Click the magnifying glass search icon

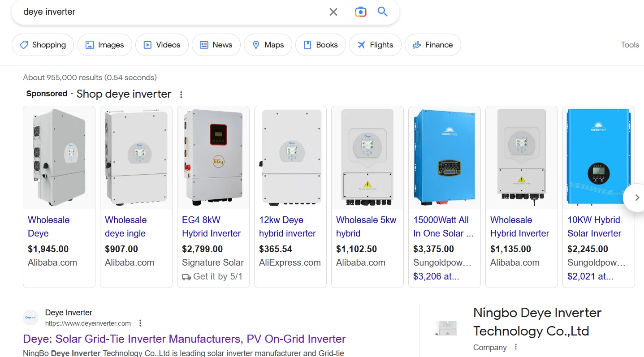(382, 12)
